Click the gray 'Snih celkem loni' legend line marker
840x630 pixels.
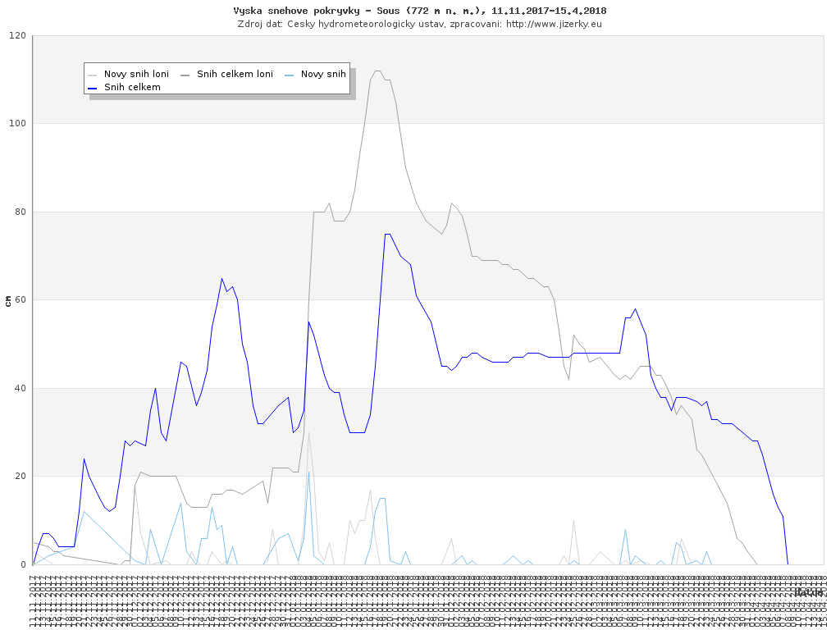click(185, 75)
